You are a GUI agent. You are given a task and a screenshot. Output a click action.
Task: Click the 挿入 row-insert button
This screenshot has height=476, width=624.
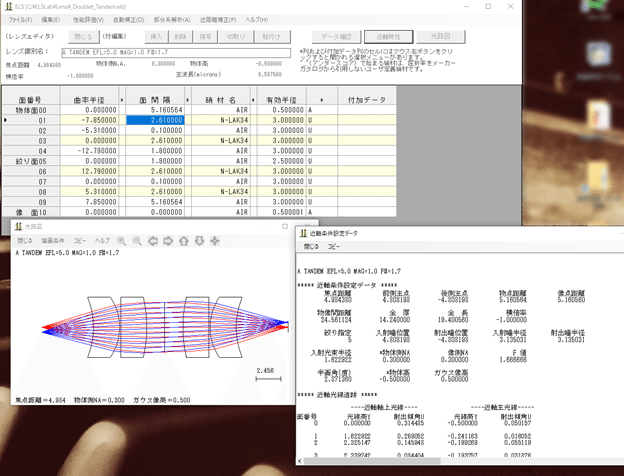[x=156, y=37]
